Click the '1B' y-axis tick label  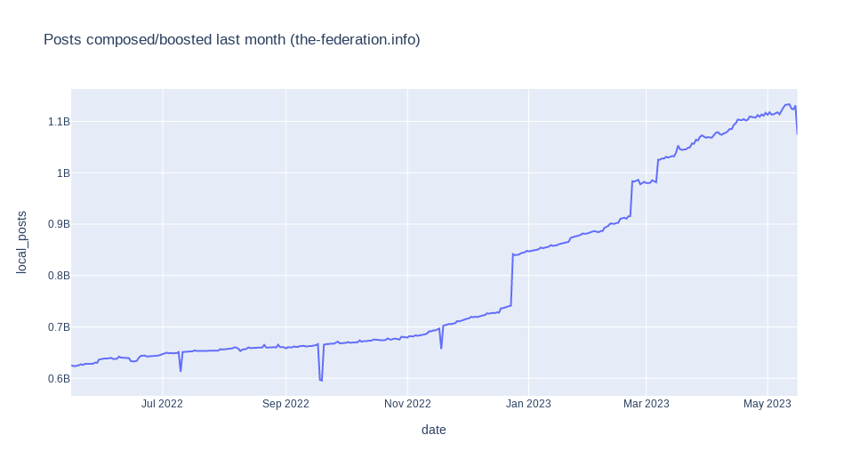click(63, 173)
